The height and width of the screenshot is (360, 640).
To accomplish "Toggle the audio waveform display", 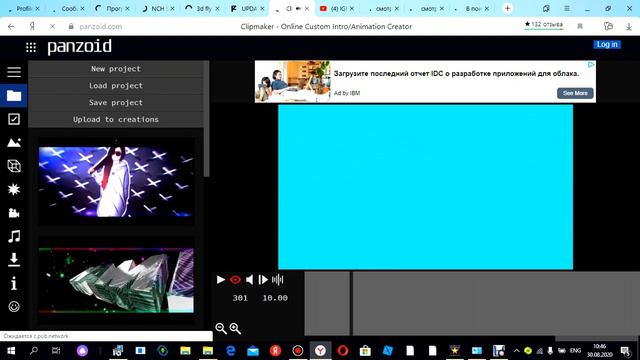I will click(x=278, y=280).
